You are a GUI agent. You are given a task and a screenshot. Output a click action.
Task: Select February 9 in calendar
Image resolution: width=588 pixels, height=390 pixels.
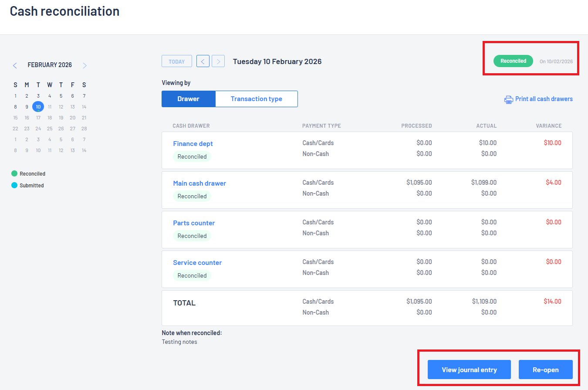[x=27, y=107]
